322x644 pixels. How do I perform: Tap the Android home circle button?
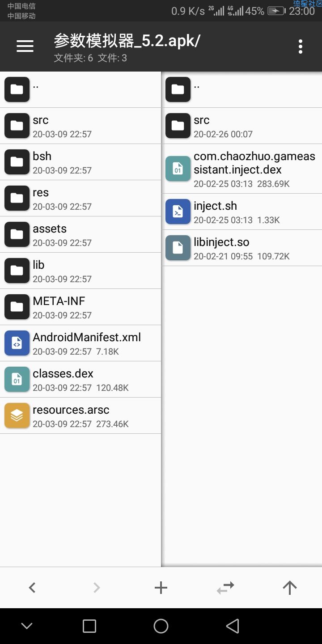pos(161,626)
